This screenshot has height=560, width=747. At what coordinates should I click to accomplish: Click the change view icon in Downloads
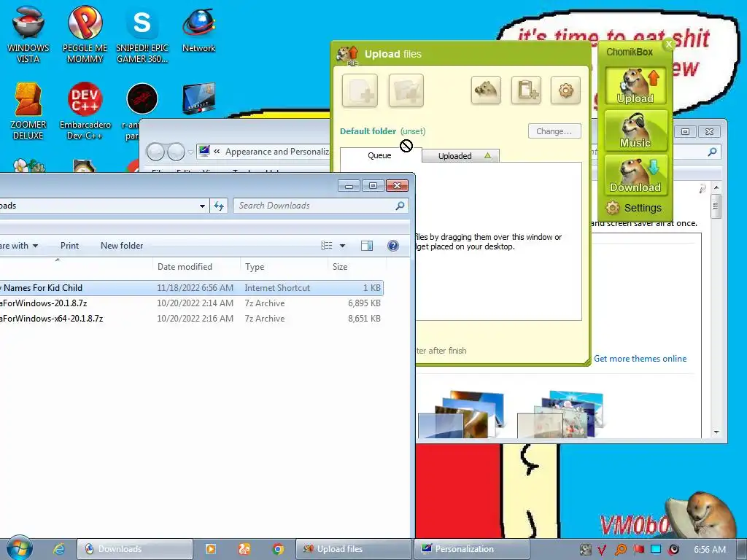(x=326, y=246)
